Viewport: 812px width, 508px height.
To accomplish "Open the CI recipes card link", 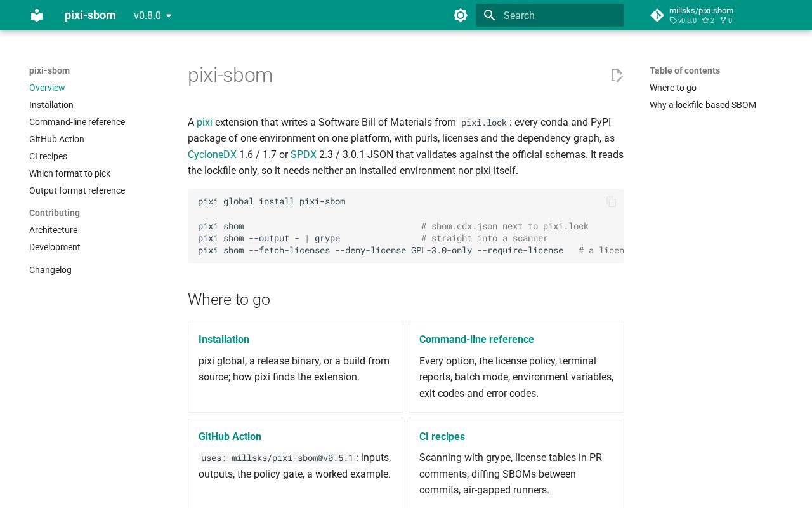I will [x=442, y=436].
